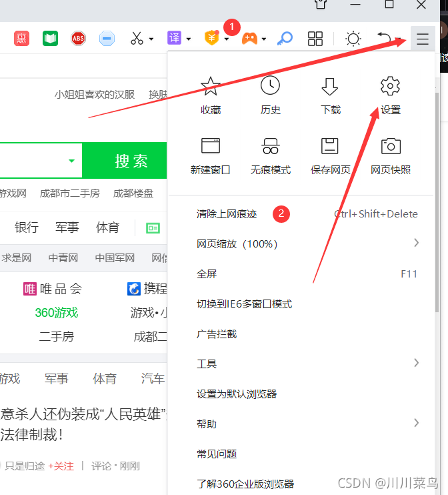Open 二手房 link under 360游戏
Screen dimensions: 448x495
[57, 336]
